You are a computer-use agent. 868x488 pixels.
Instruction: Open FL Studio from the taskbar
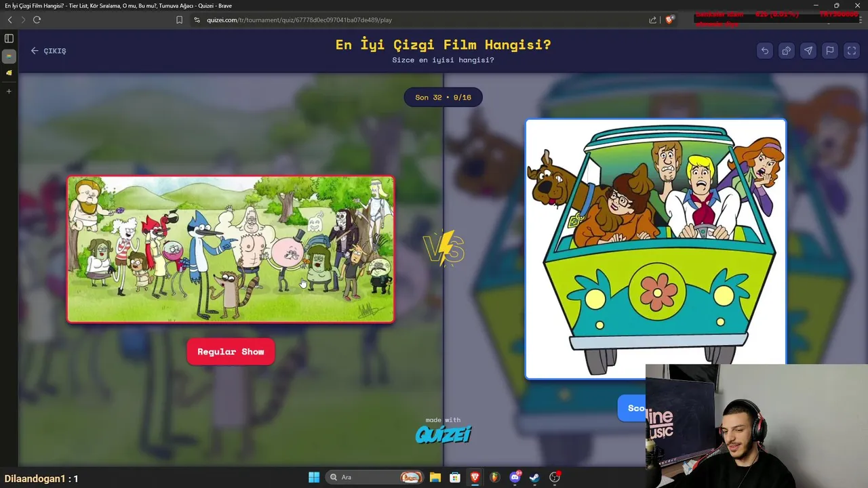point(494,477)
